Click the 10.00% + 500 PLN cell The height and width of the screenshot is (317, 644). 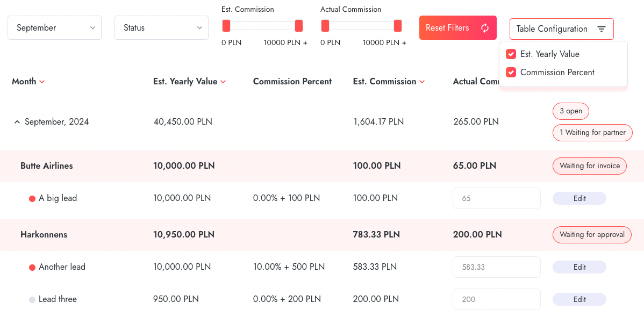pos(289,267)
